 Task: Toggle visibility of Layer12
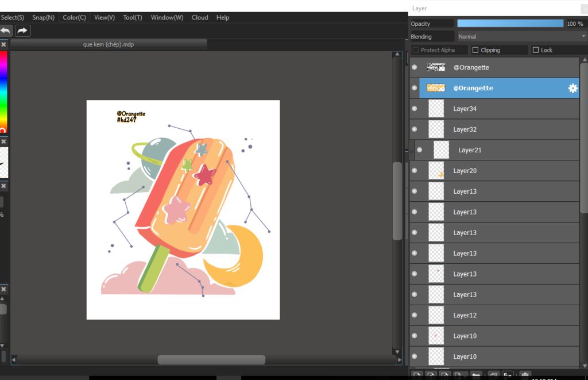(415, 315)
